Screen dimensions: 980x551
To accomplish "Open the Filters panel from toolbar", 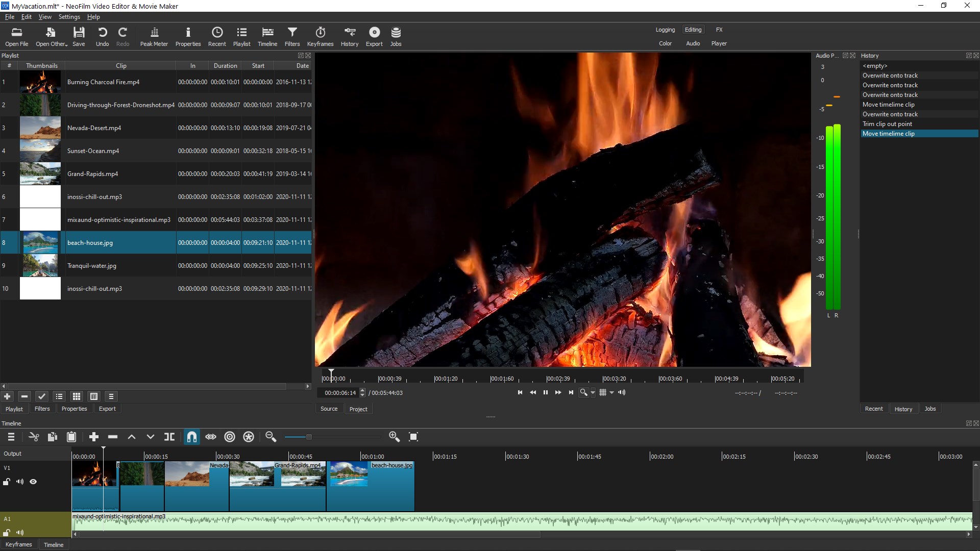I will tap(292, 37).
